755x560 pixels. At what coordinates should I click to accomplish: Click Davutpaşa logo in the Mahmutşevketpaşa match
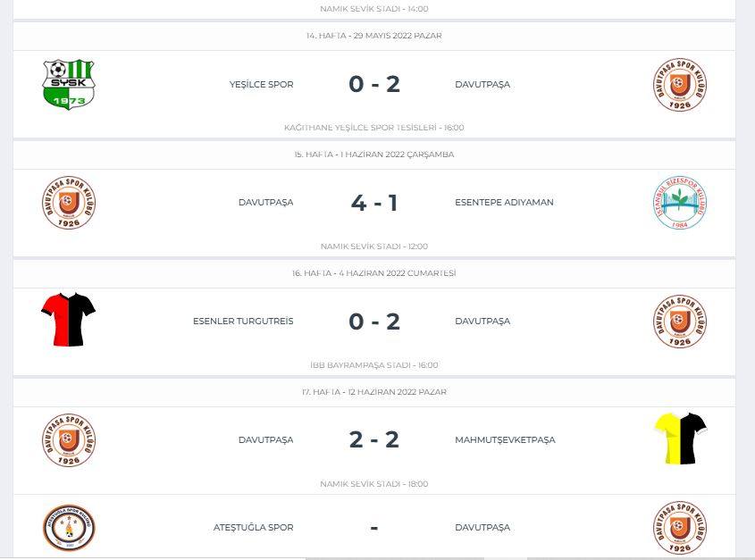point(69,439)
